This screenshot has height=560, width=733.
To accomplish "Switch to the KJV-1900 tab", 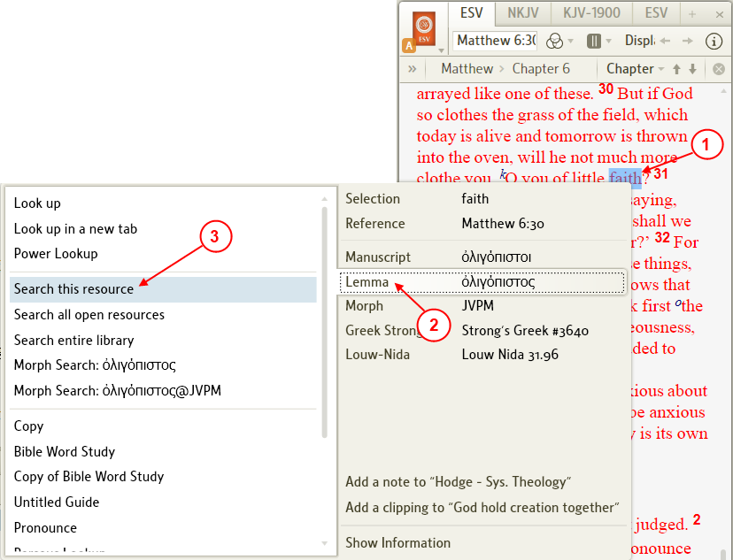I will pos(591,13).
